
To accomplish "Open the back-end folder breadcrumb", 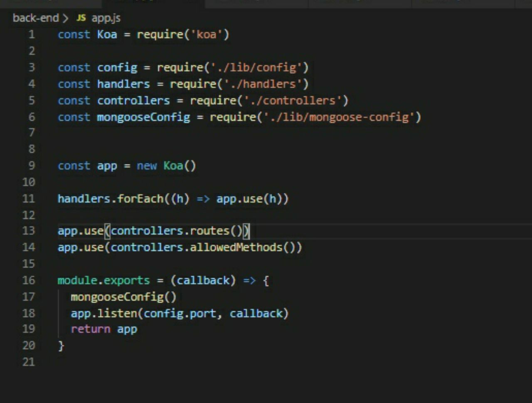I will [36, 18].
